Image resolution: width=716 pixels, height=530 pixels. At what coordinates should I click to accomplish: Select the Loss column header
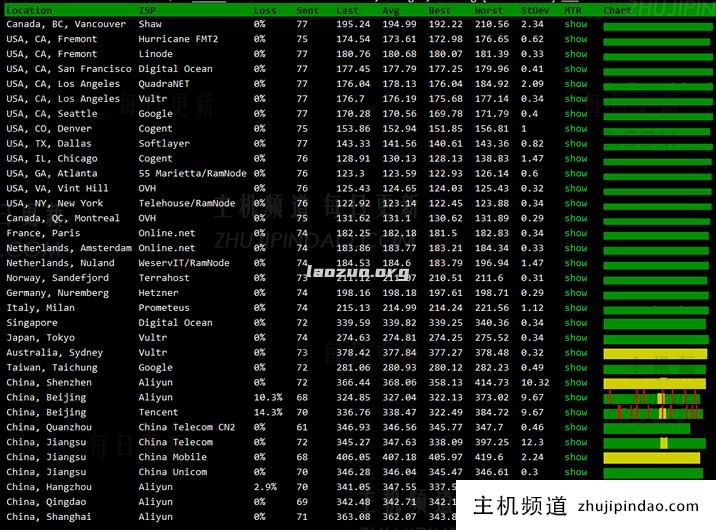tap(265, 10)
